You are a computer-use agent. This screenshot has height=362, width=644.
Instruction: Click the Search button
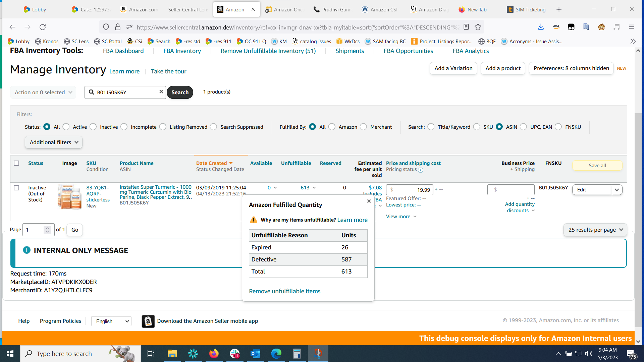(x=180, y=92)
